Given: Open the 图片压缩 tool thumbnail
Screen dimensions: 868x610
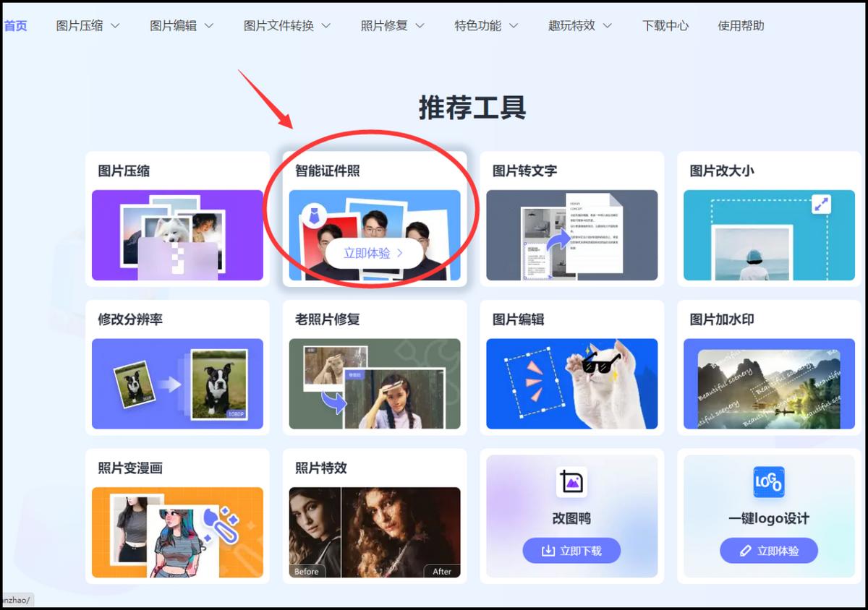Looking at the screenshot, I should (x=177, y=234).
